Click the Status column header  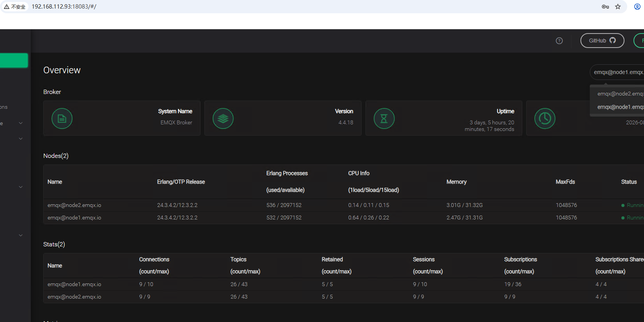(x=629, y=182)
